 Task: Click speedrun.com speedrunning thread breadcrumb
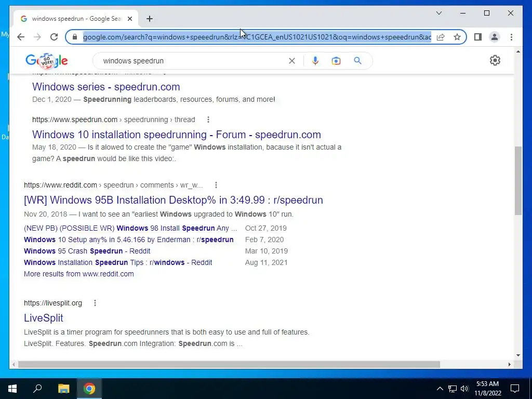click(x=113, y=119)
